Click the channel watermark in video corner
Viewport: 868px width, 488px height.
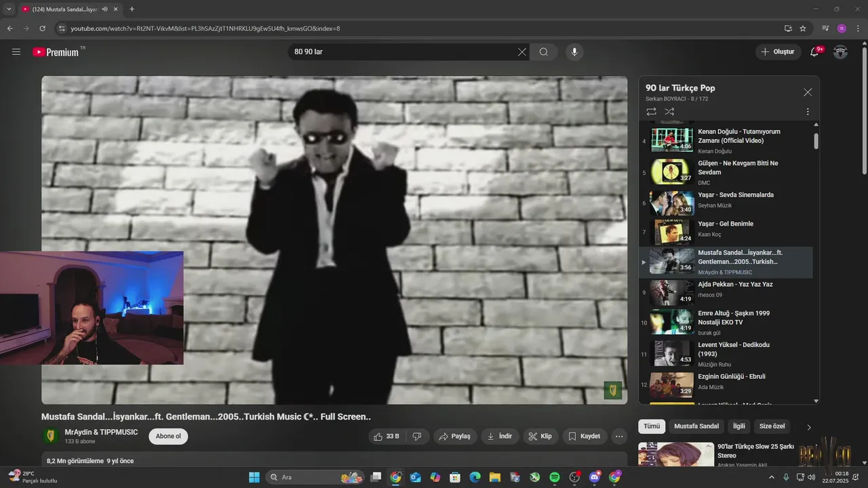[x=613, y=390]
